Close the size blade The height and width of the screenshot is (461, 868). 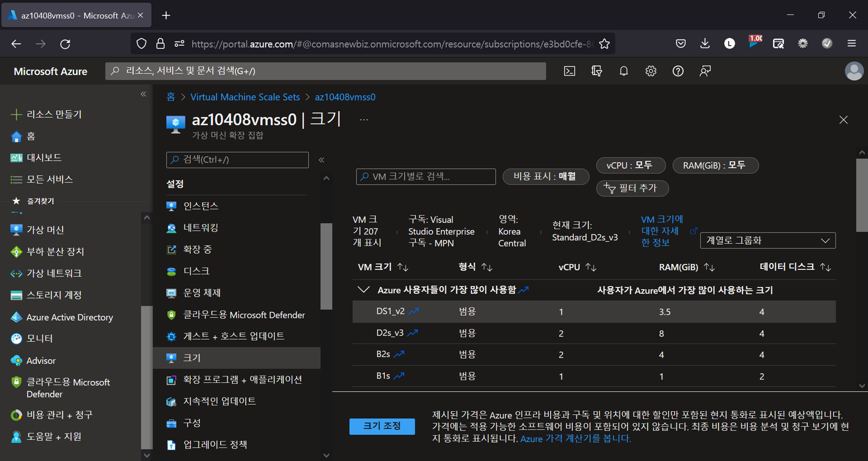843,120
